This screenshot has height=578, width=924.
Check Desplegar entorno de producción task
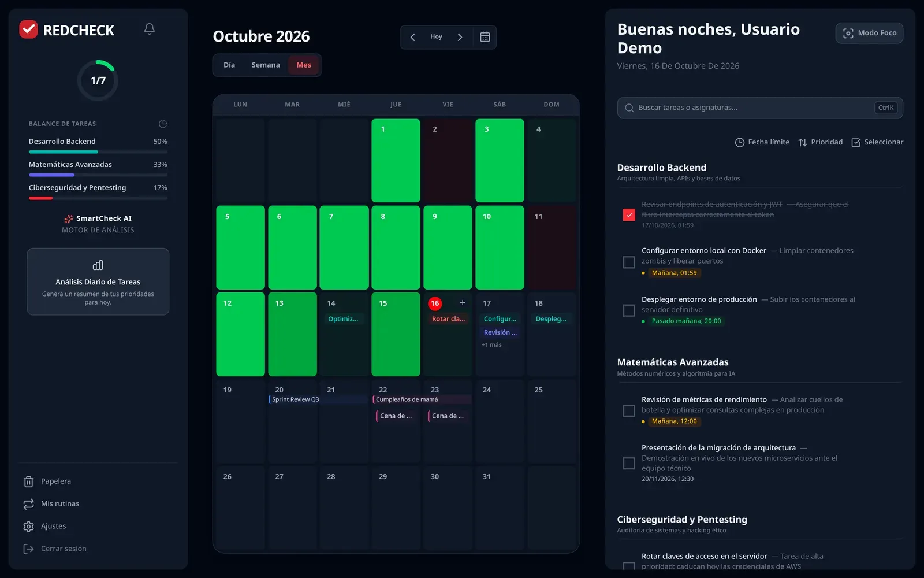629,310
